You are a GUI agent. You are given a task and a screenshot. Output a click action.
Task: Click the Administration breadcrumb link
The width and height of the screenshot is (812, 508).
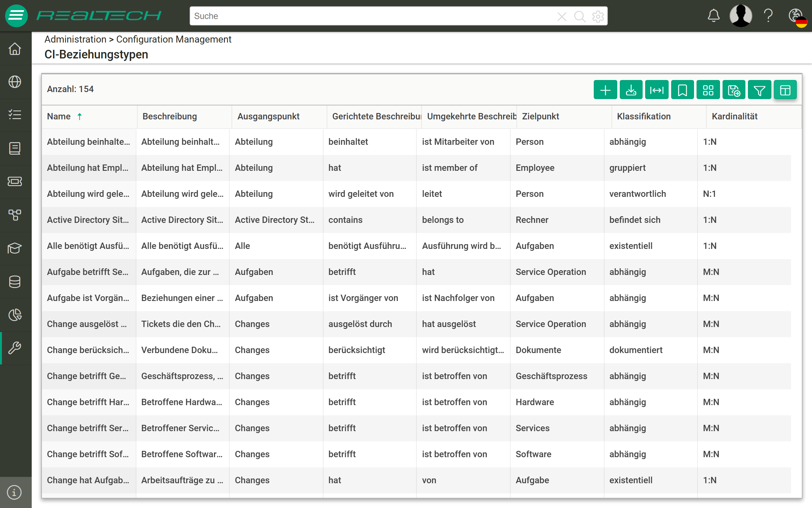pyautogui.click(x=75, y=39)
